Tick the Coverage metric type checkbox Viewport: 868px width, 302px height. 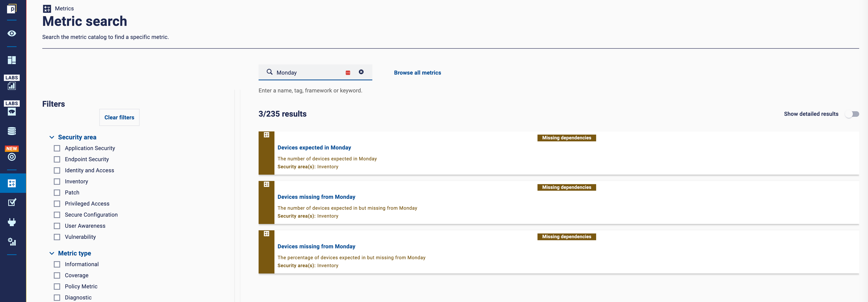pyautogui.click(x=57, y=276)
